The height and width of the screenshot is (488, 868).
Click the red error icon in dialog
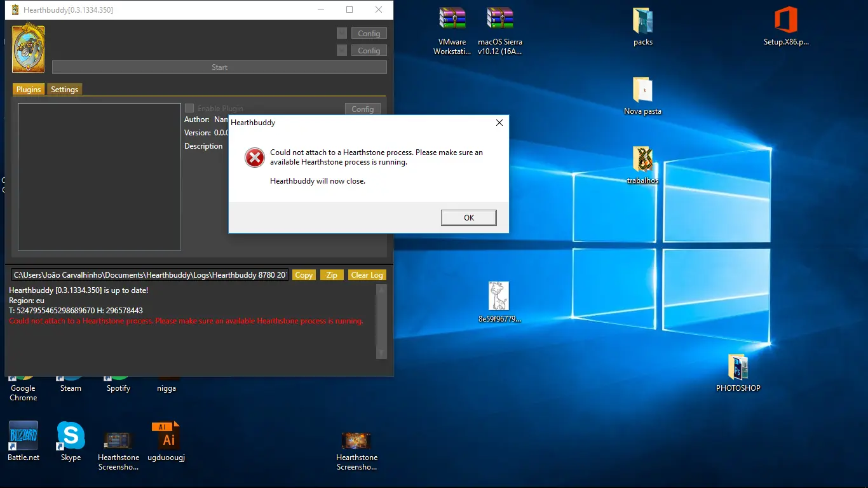tap(255, 158)
